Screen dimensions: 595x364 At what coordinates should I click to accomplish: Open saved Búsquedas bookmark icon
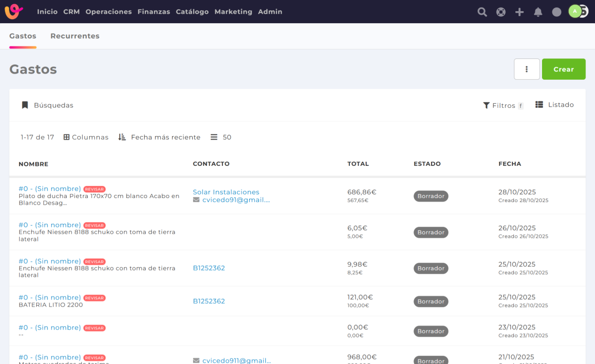pyautogui.click(x=25, y=105)
